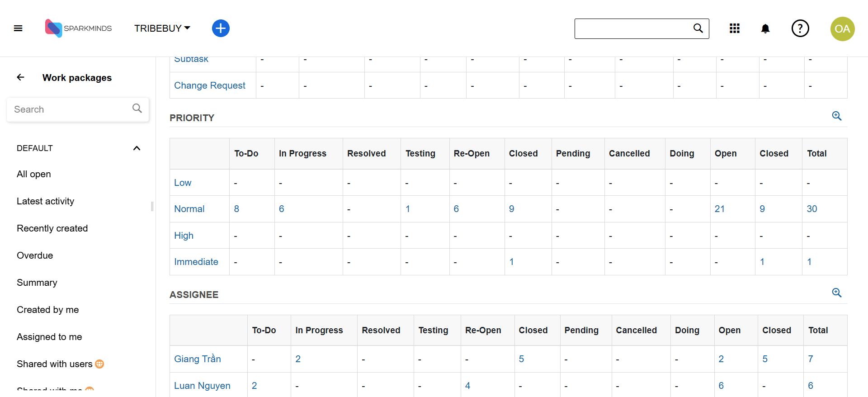This screenshot has height=397, width=868.
Task: Collapse the DEFAULT section chevron
Action: pyautogui.click(x=137, y=148)
